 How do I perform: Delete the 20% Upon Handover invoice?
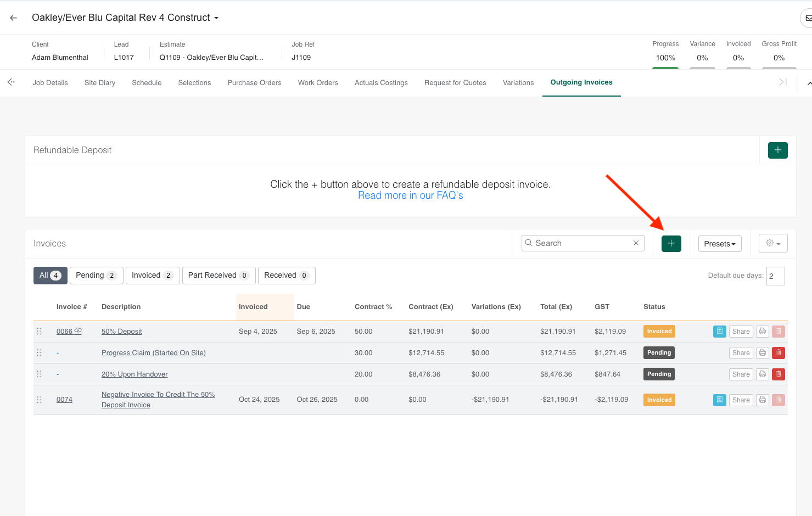(778, 374)
